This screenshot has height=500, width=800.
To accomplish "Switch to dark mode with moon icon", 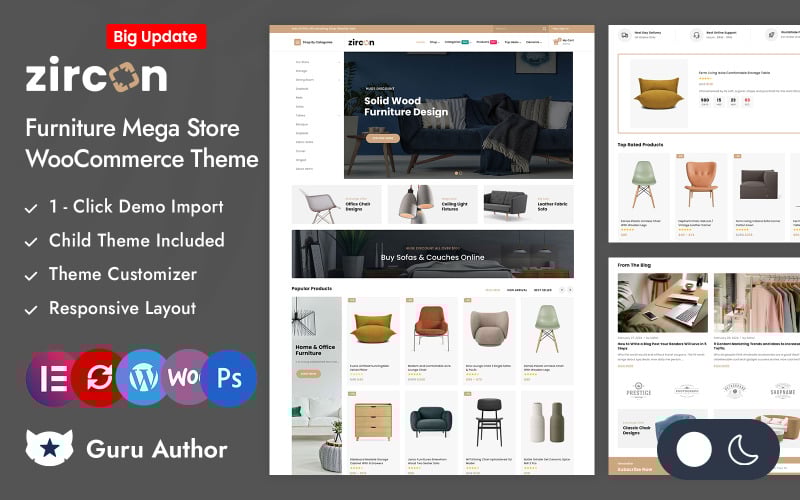I will [x=743, y=449].
